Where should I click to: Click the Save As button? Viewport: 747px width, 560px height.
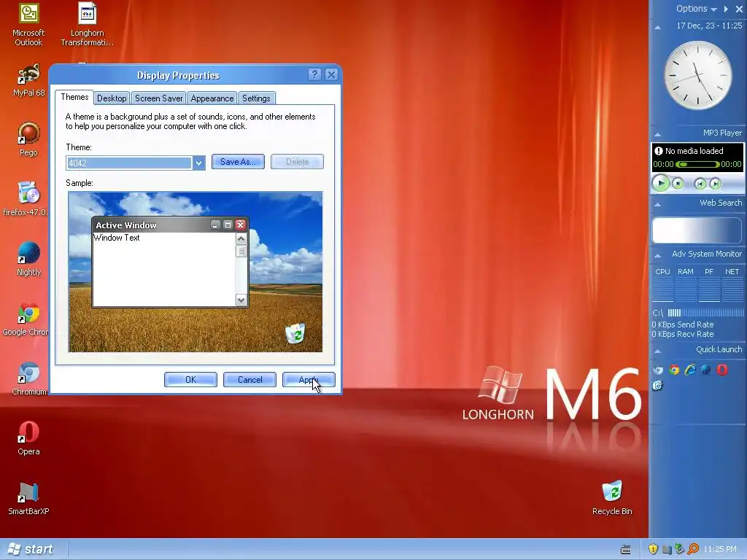238,162
